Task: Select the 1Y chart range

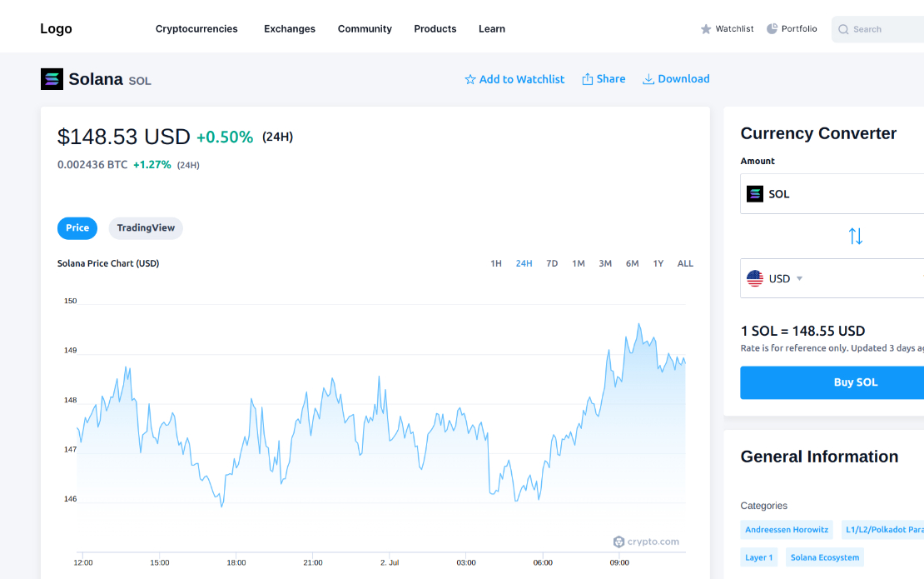Action: (658, 263)
